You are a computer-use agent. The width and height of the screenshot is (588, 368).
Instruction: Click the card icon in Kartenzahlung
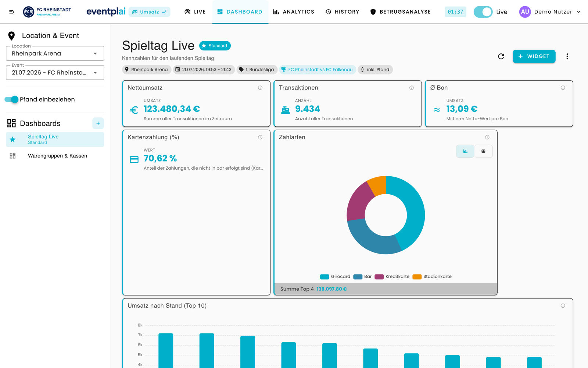134,159
